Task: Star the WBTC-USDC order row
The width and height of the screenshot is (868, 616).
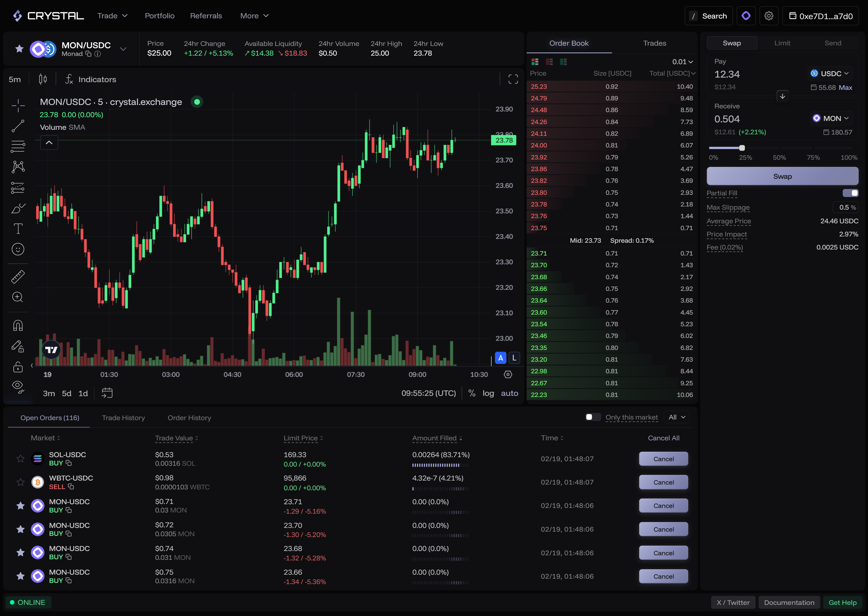Action: [x=21, y=482]
